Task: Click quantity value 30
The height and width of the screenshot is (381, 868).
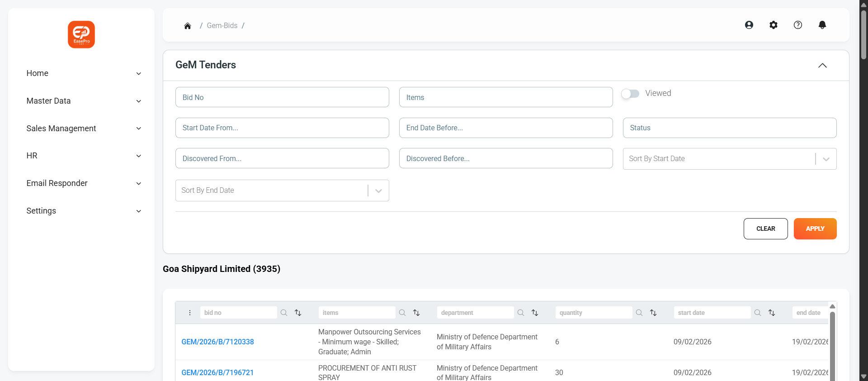Action: coord(559,373)
